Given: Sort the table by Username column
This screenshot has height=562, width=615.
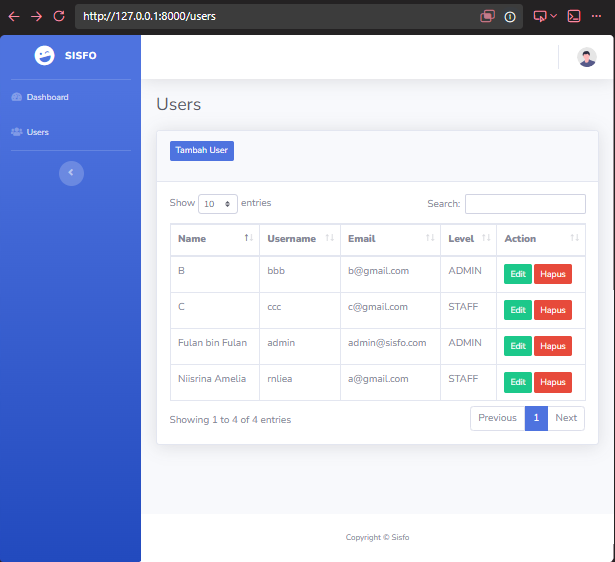Looking at the screenshot, I should (300, 239).
